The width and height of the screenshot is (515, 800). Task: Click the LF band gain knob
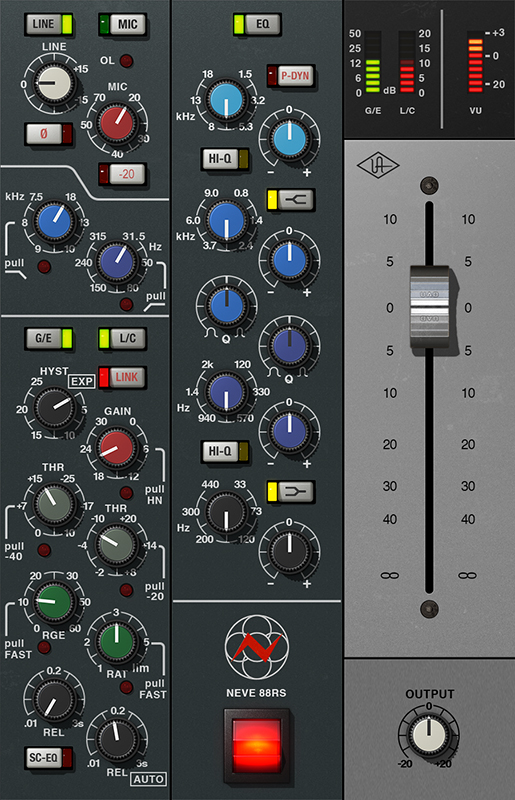[x=289, y=553]
